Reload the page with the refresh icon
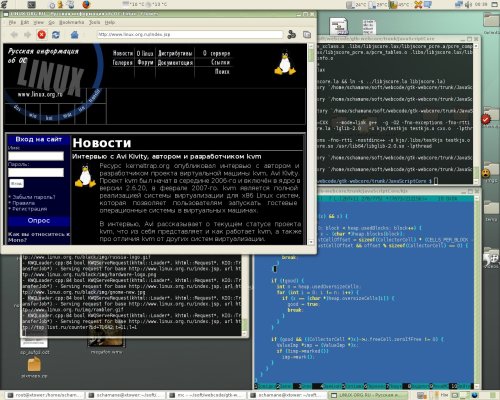The width and height of the screenshot is (500, 400). (56, 34)
